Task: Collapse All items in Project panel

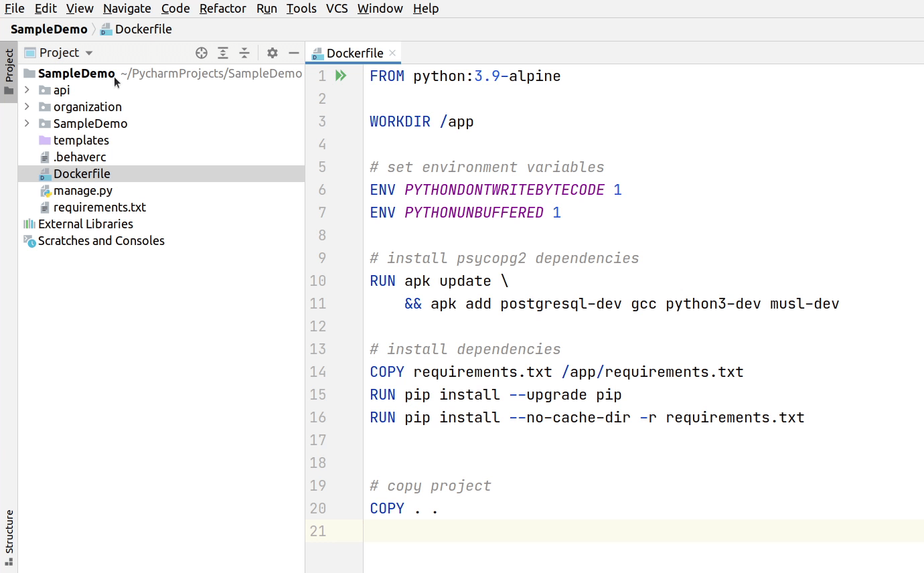Action: 244,52
